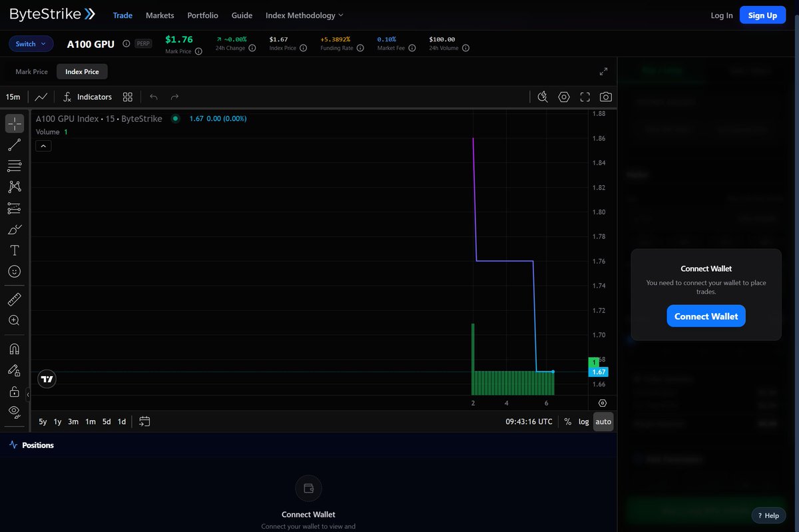Open price scale settings gear
The image size is (799, 532).
pos(603,403)
